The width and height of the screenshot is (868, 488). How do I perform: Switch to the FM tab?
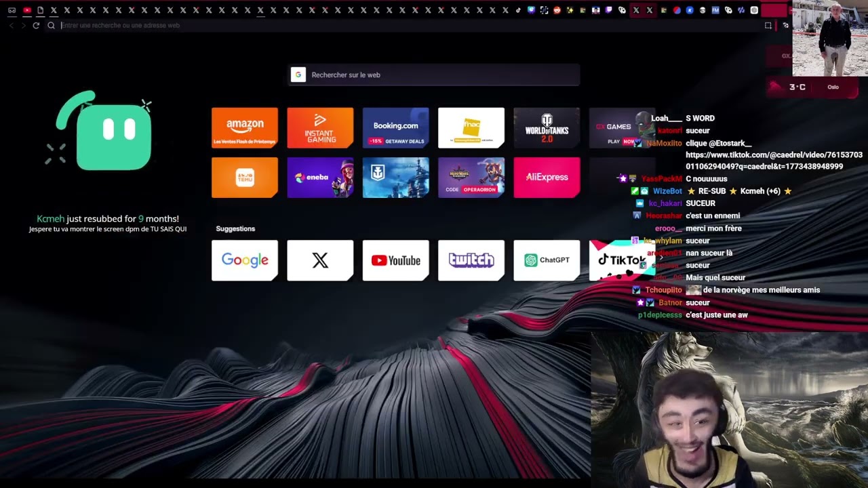tap(715, 10)
